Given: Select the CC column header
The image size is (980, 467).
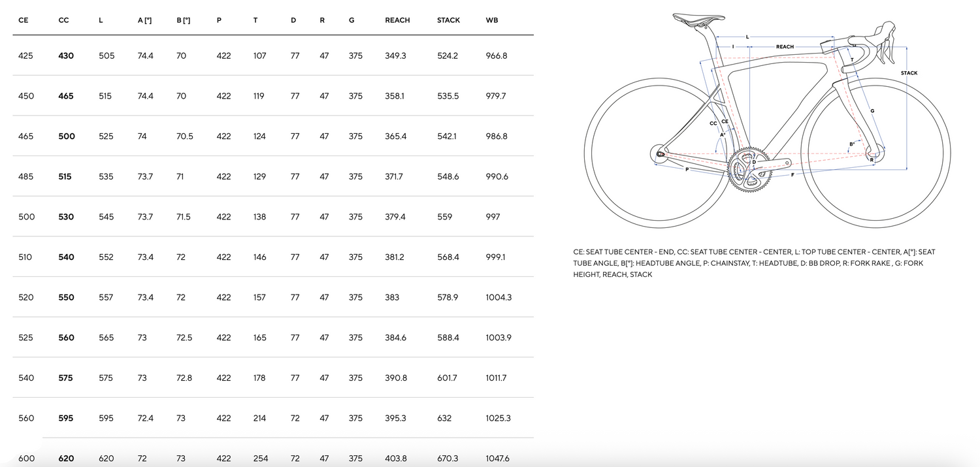Looking at the screenshot, I should coord(63,20).
